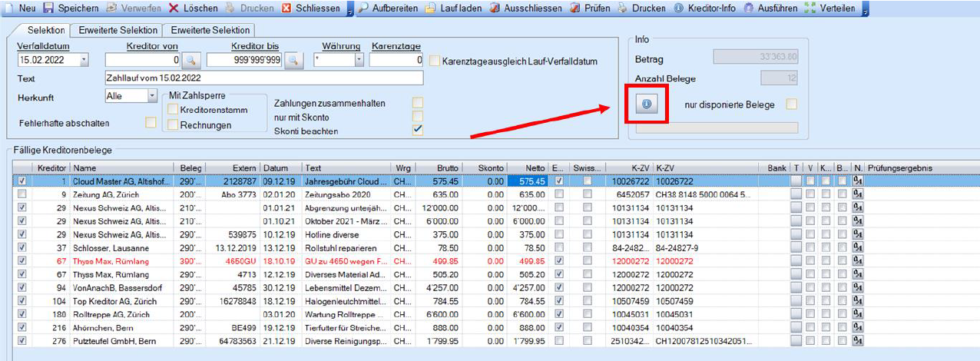Click the Text input field with Zahllauf
Image resolution: width=980 pixels, height=361 pixels.
click(263, 78)
